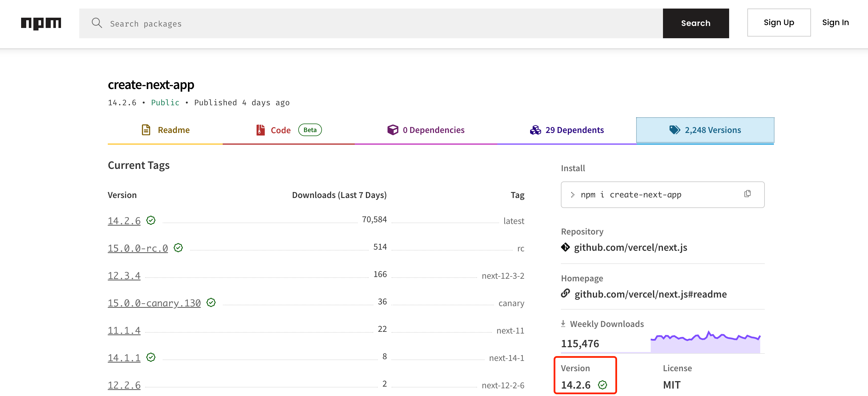This screenshot has height=396, width=868.
Task: Click the 'Downloads (Last 7 Days)' column header
Action: [x=339, y=195]
